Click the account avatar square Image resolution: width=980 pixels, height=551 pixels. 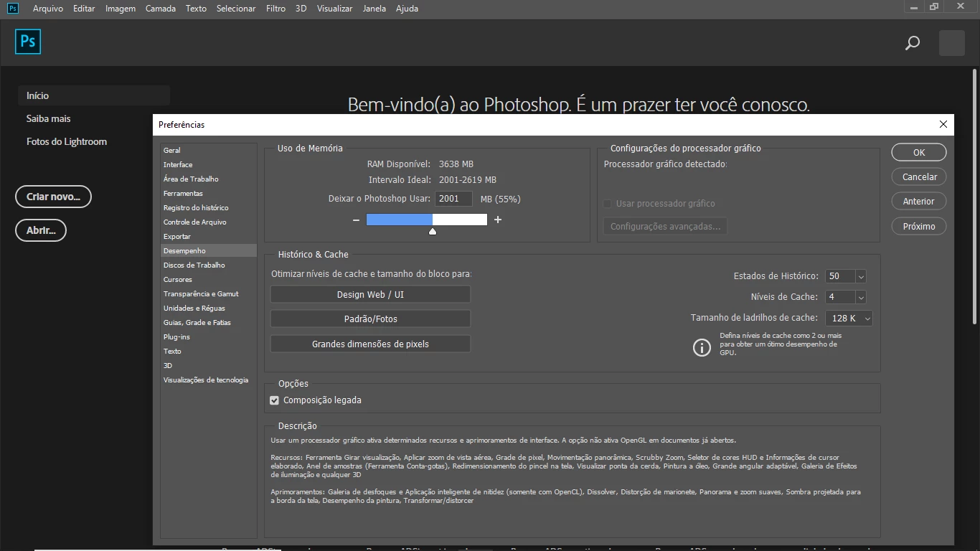[x=952, y=43]
